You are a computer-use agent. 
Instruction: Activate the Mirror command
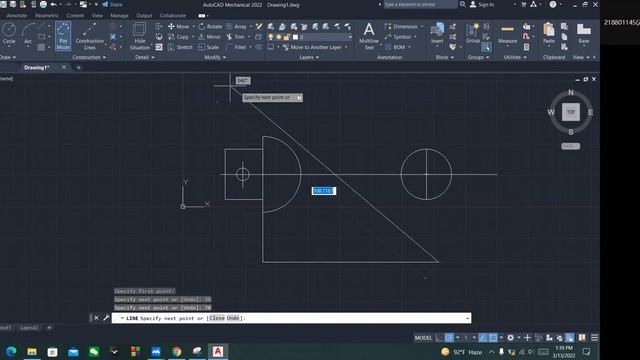tap(209, 37)
